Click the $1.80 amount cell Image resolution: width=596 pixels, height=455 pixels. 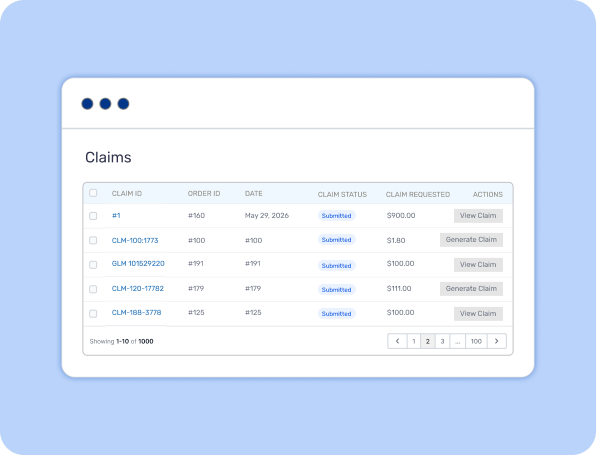(x=396, y=240)
